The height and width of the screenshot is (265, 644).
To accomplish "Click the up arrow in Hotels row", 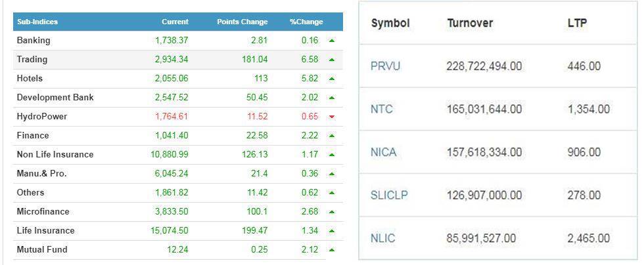I will (332, 79).
